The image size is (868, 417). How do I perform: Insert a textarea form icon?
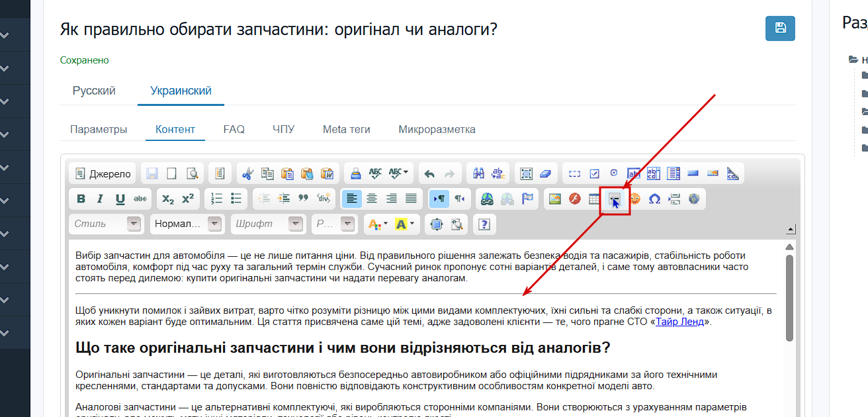click(654, 173)
